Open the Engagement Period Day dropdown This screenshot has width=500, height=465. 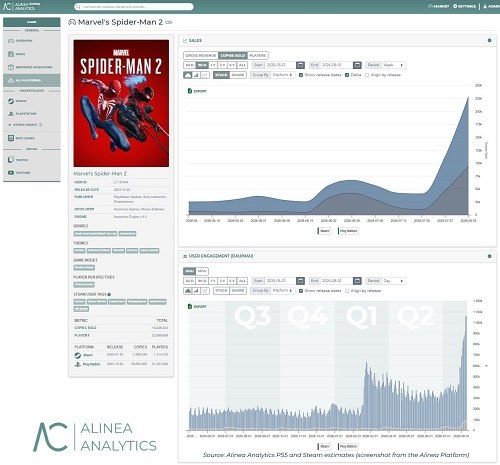[x=393, y=281]
